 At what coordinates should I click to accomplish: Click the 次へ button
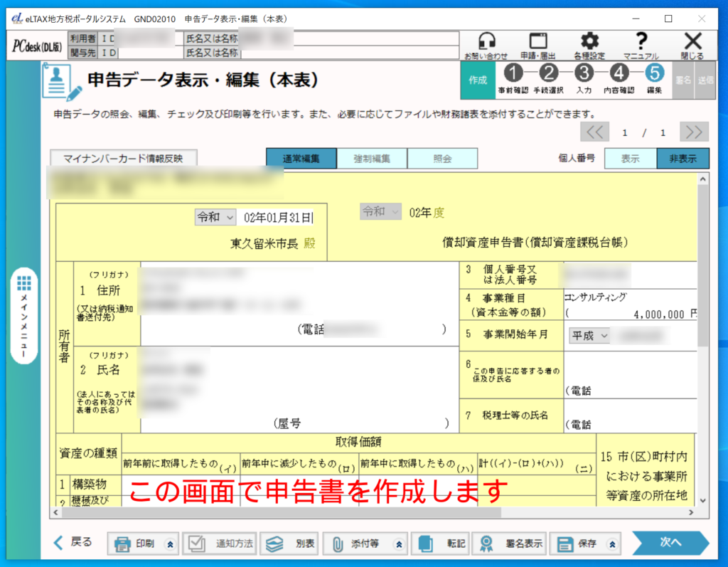[670, 542]
